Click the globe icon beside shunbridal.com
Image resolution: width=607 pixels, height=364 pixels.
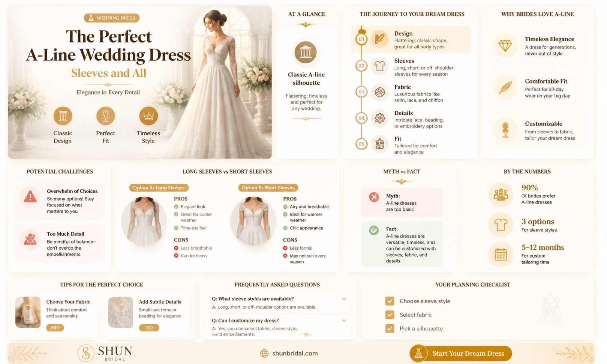(x=264, y=354)
